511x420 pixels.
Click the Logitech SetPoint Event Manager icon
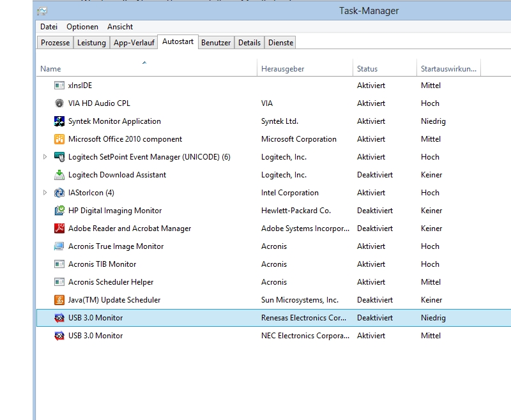coord(59,157)
